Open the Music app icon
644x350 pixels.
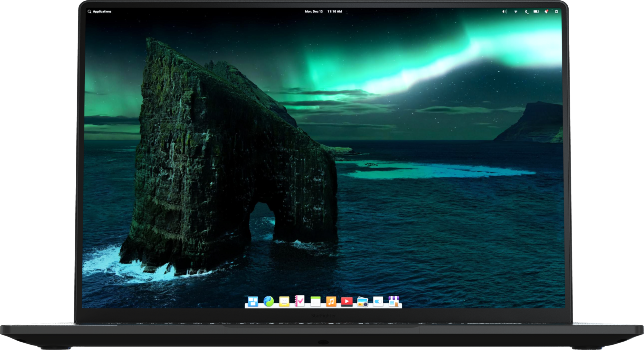click(x=331, y=302)
